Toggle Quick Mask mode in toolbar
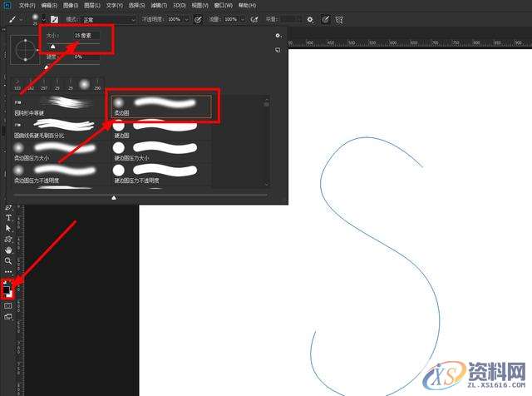 pos(8,305)
